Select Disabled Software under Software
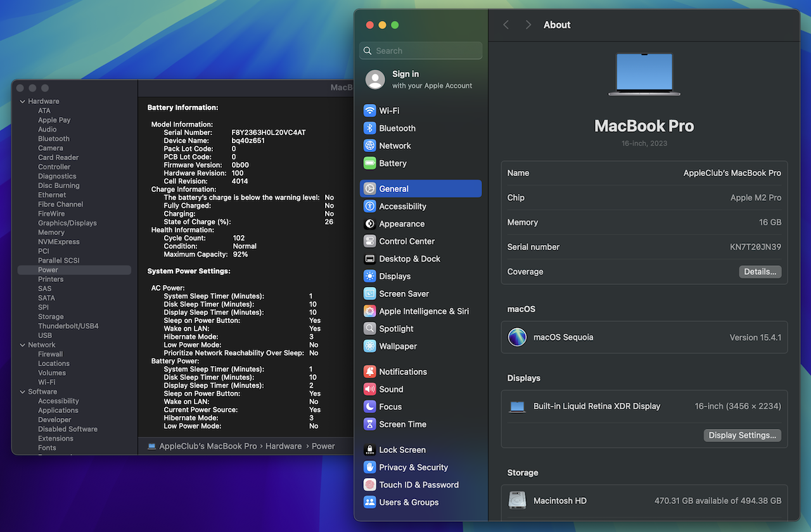 (x=68, y=429)
